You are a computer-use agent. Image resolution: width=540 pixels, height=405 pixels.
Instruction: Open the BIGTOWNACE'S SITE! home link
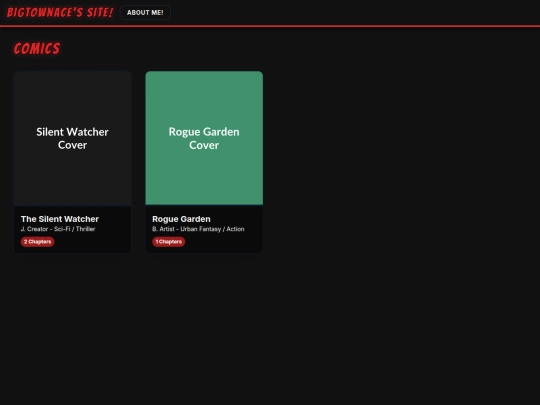click(x=60, y=12)
